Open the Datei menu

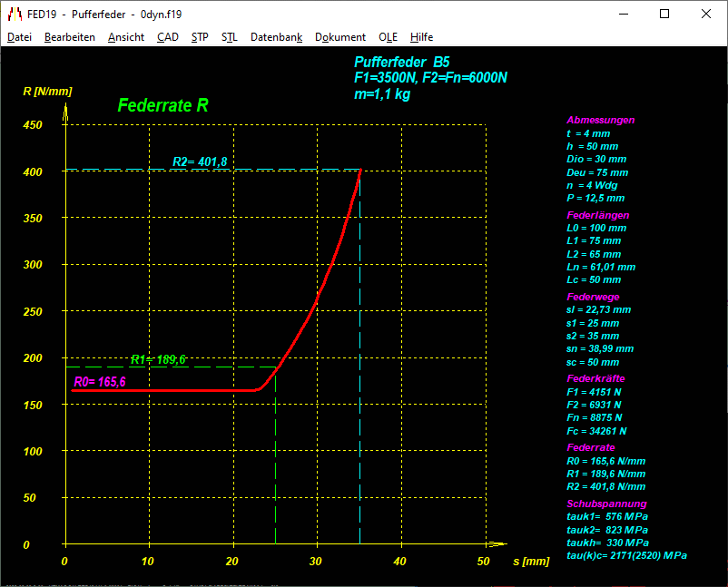coord(19,37)
